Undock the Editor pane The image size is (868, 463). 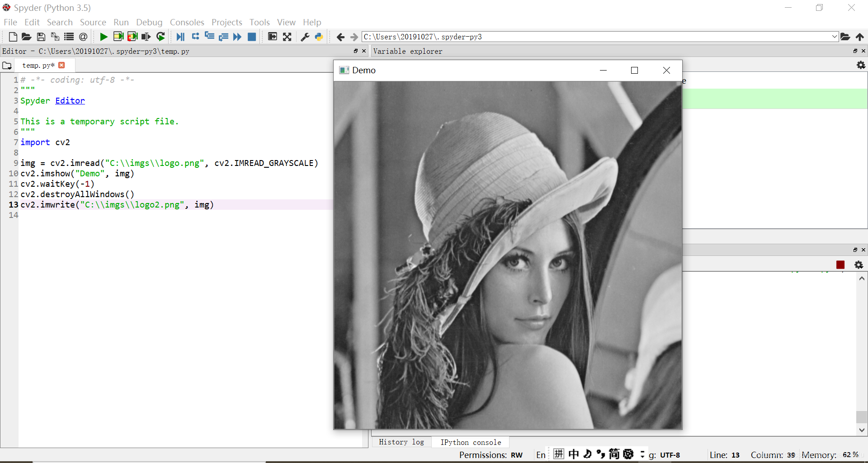356,51
